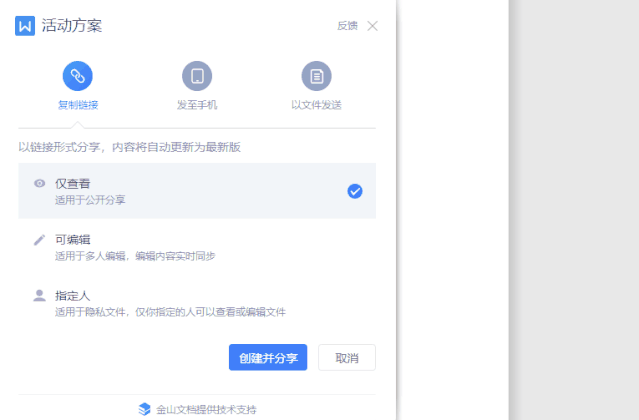Choose the 仅查看 permission option
The height and width of the screenshot is (420, 639).
197,191
